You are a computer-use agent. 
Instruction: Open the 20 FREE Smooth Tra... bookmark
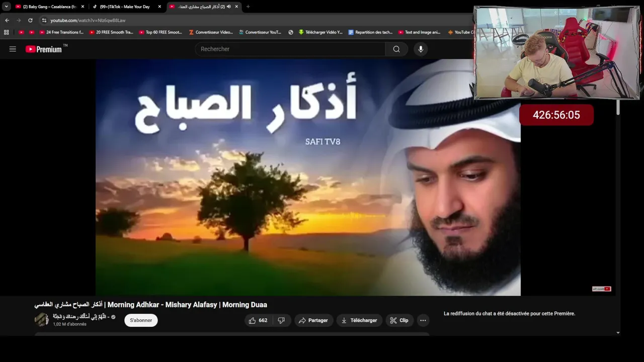pyautogui.click(x=111, y=32)
